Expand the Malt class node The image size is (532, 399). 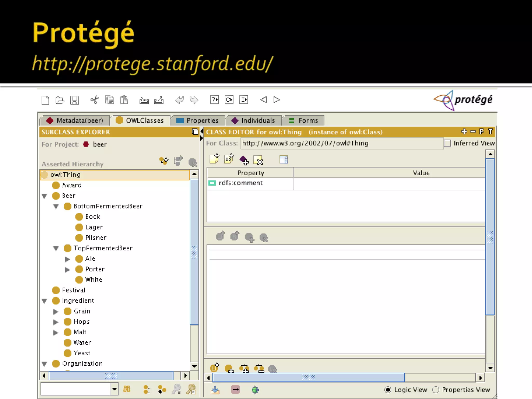point(56,332)
